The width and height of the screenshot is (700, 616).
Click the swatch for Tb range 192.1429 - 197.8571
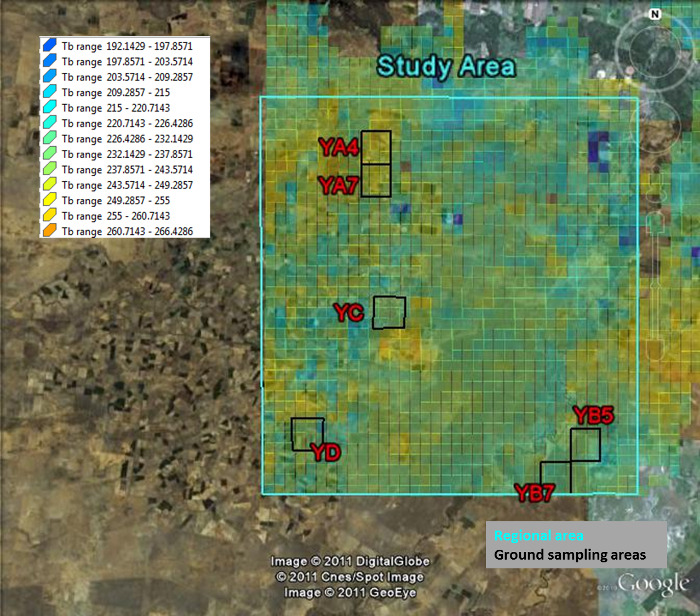coord(50,46)
